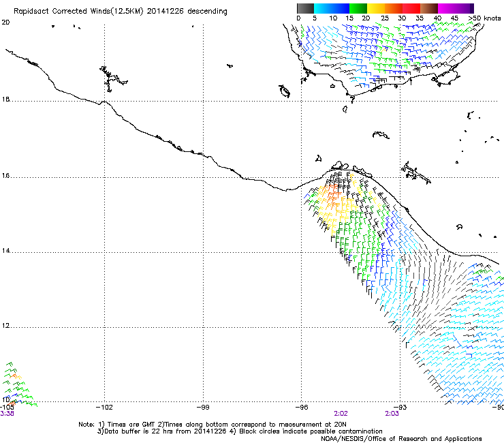Click the brown 35-40 knots legend swatch
The image size is (504, 443).
429,8
